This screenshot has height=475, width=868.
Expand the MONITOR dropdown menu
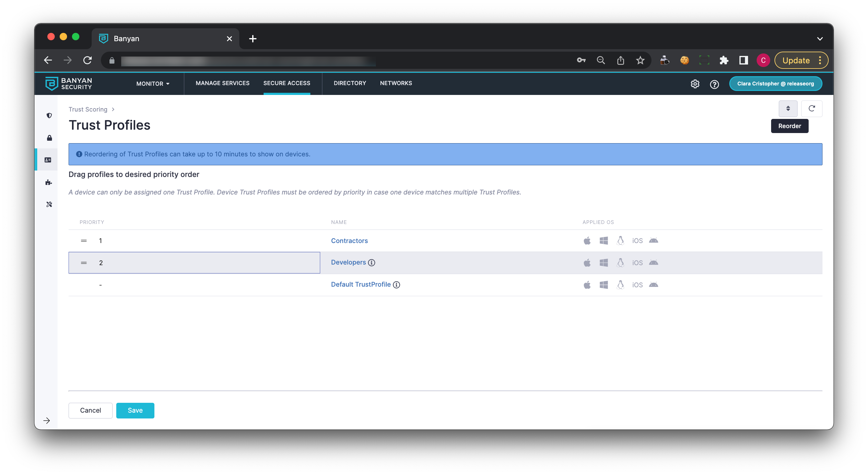coord(153,84)
